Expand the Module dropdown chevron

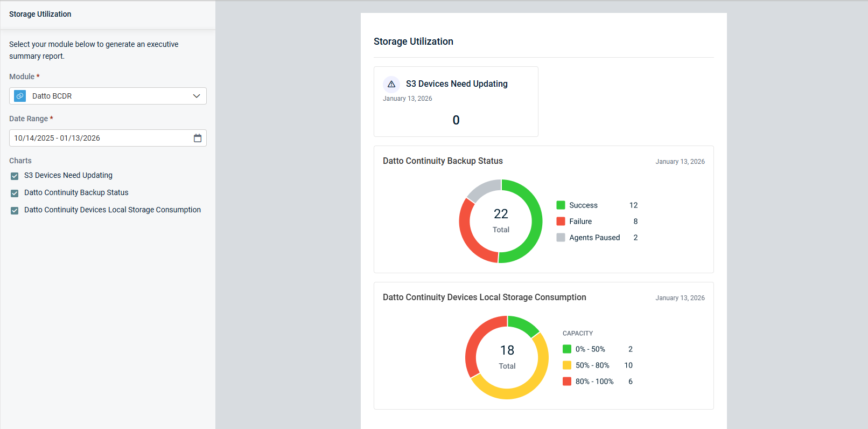pyautogui.click(x=197, y=96)
